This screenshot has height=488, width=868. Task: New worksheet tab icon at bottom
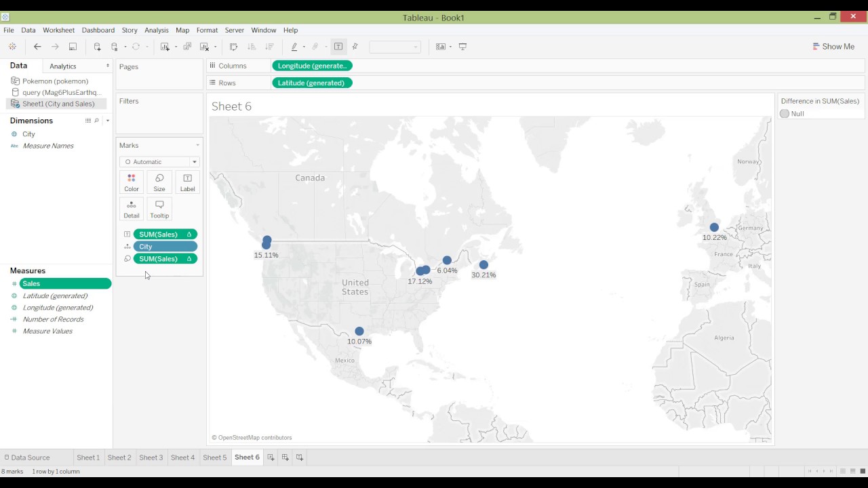coord(271,457)
